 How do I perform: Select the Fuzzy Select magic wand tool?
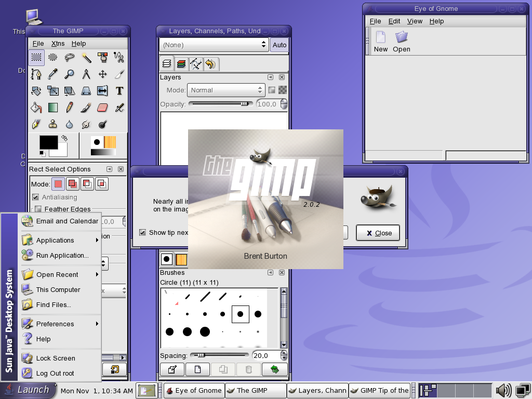pyautogui.click(x=86, y=57)
